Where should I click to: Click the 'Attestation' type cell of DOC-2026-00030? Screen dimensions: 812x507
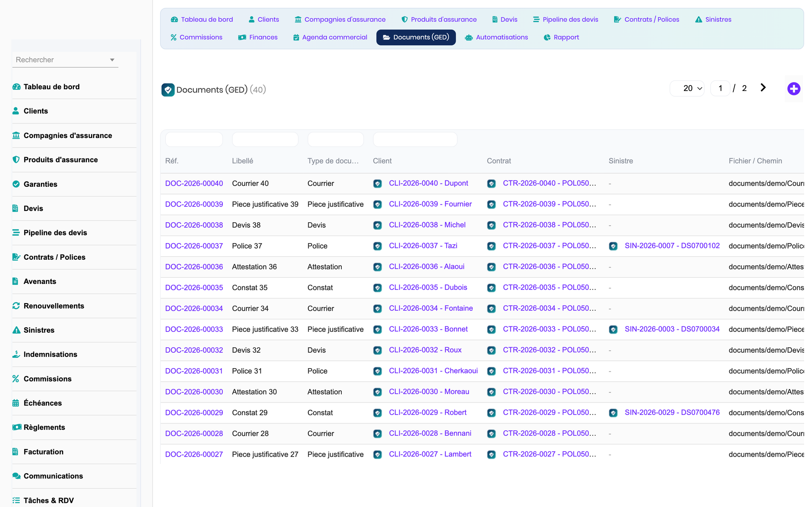(x=325, y=392)
